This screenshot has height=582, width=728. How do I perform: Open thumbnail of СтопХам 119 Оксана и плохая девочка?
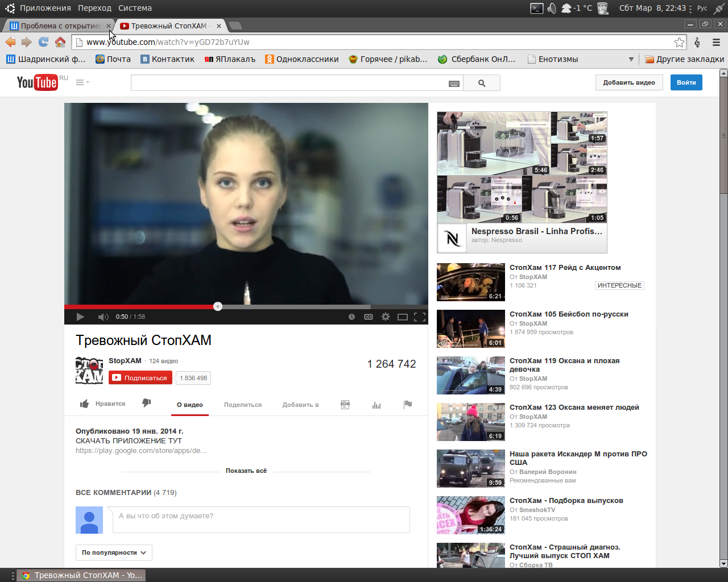coord(471,375)
